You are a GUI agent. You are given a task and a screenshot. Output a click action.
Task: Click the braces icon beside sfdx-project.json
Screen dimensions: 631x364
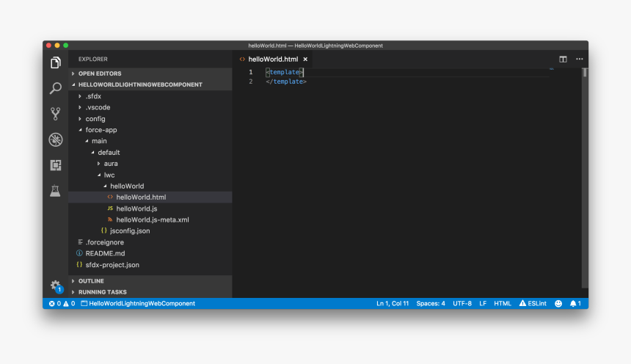point(79,264)
